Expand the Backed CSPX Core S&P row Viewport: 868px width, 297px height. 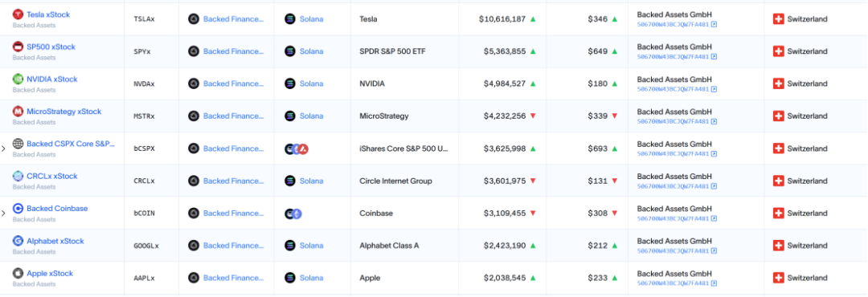tap(3, 148)
